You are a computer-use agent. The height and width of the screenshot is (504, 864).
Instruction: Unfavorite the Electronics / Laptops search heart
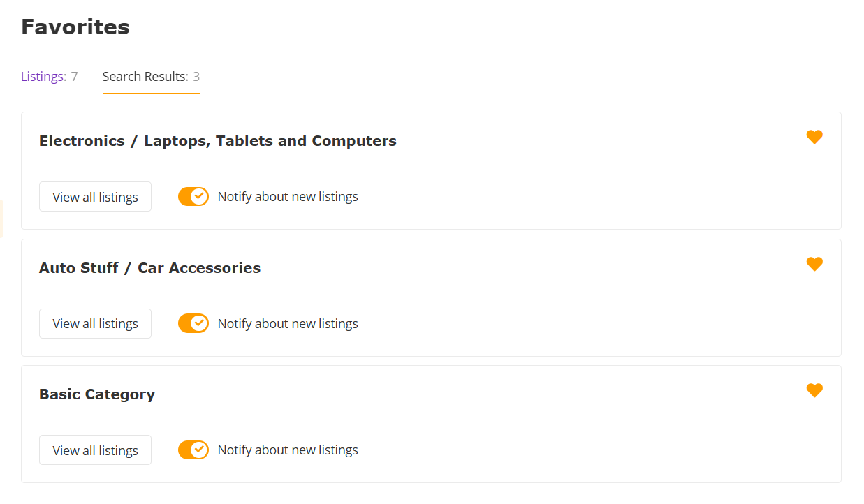[x=814, y=138]
